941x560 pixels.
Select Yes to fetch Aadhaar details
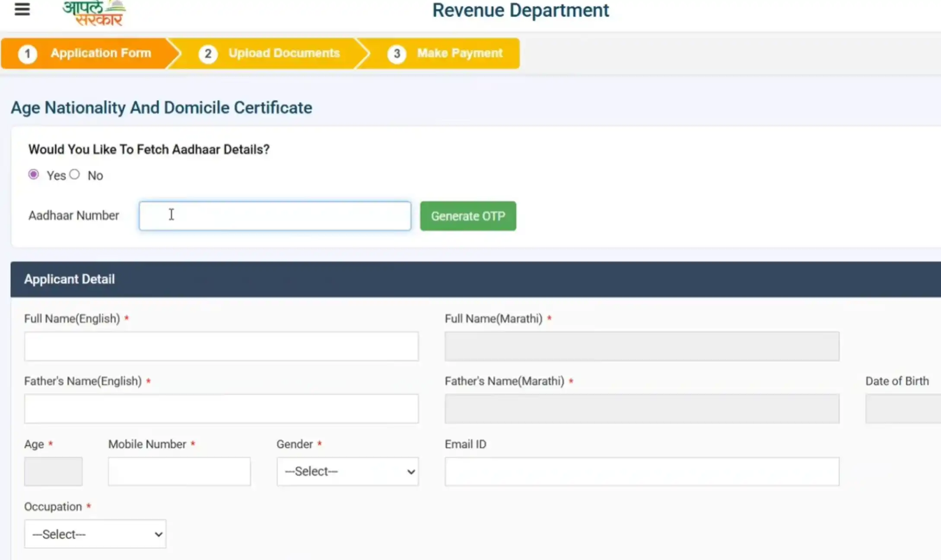[x=33, y=175]
